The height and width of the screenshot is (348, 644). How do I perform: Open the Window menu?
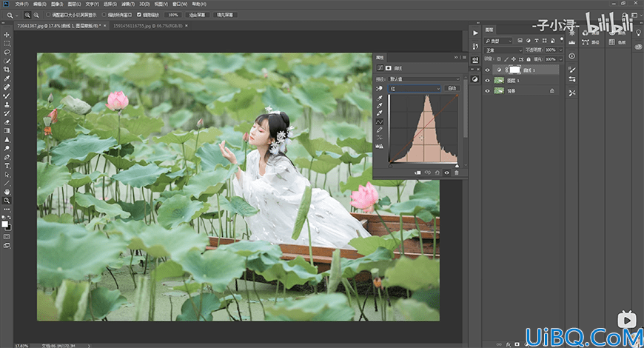click(x=179, y=4)
